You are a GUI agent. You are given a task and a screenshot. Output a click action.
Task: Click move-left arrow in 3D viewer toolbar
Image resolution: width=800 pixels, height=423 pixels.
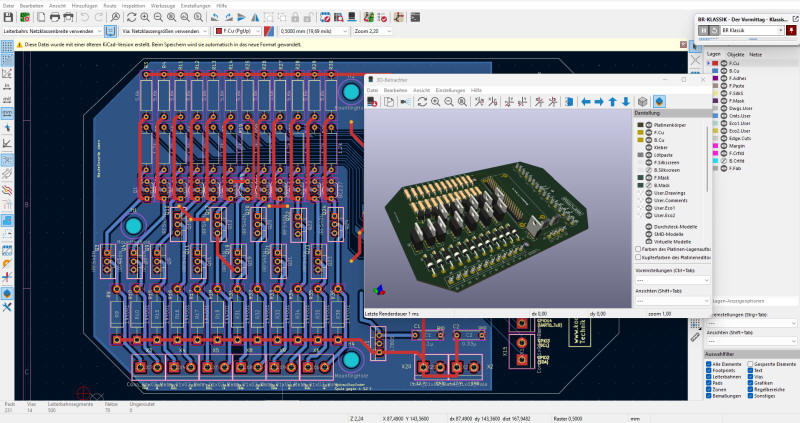pos(586,101)
